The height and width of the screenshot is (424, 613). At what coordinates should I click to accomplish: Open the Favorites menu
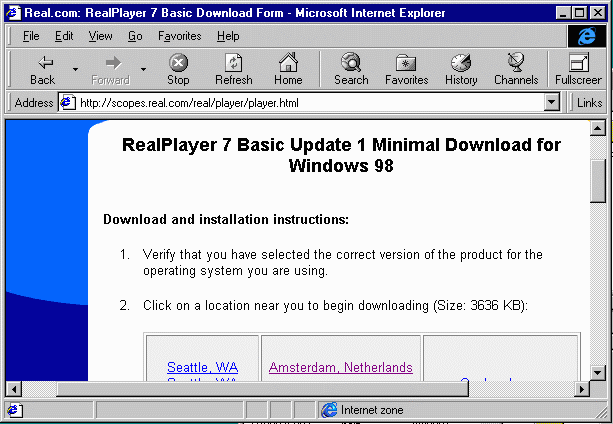point(179,36)
